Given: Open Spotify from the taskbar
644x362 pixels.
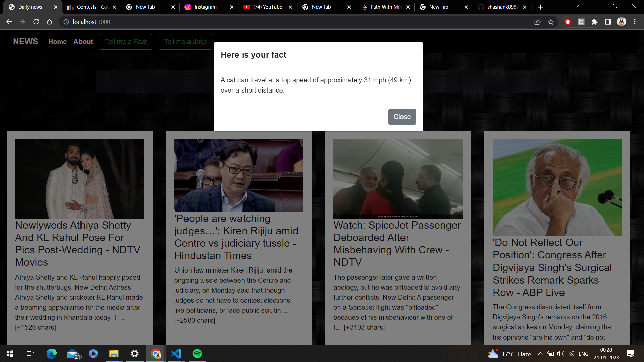Looking at the screenshot, I should (197, 354).
